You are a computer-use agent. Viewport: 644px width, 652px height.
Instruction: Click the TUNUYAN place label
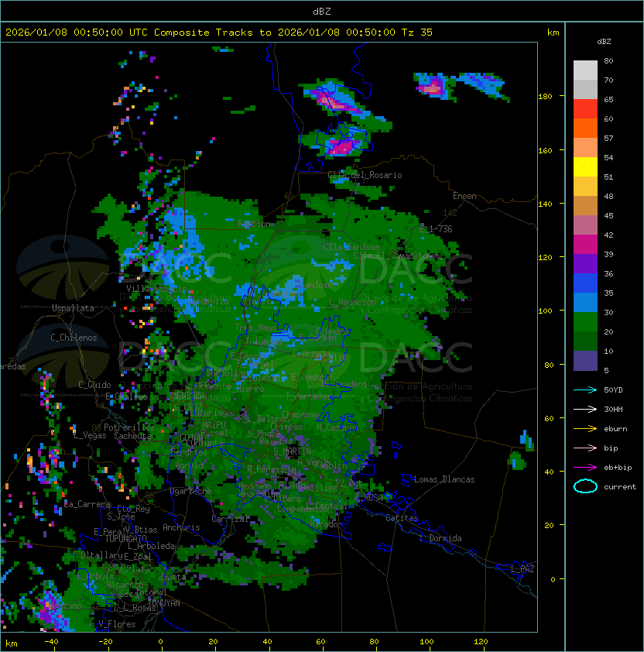coord(164,603)
